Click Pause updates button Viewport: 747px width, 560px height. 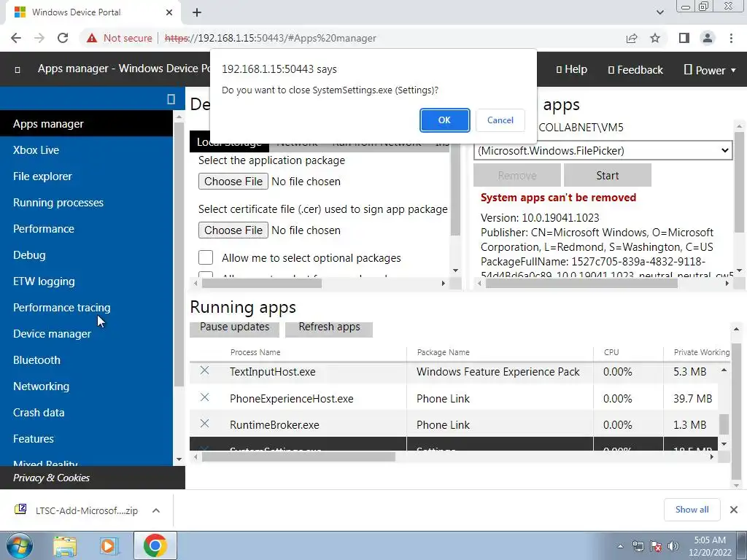point(234,328)
